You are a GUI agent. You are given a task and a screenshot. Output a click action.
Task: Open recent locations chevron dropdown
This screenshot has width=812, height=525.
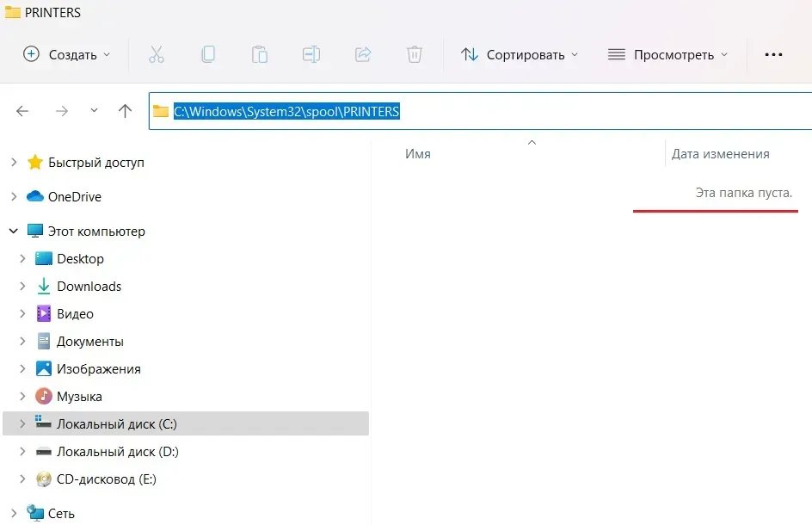(94, 111)
